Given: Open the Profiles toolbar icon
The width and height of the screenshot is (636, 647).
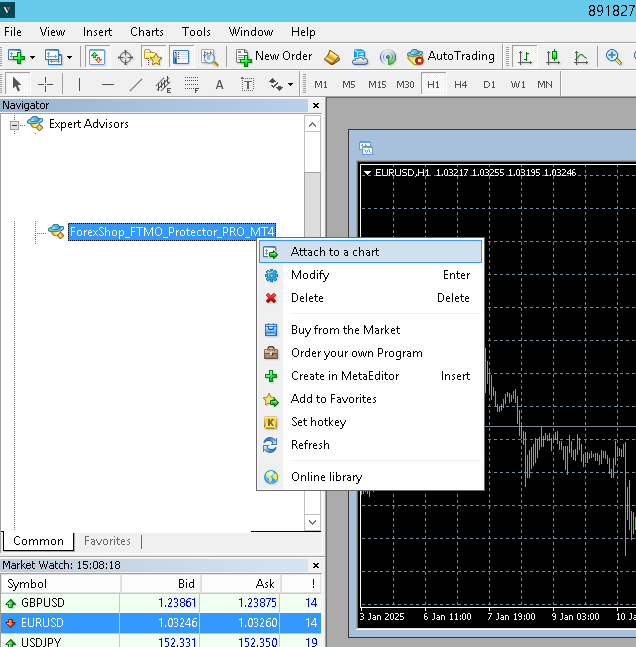Looking at the screenshot, I should coord(53,57).
